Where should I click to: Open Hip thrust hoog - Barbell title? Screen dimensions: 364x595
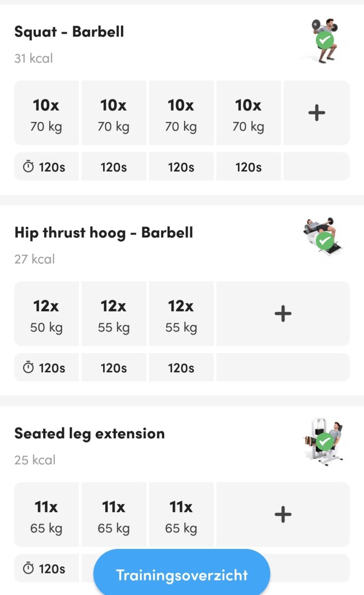pyautogui.click(x=104, y=233)
